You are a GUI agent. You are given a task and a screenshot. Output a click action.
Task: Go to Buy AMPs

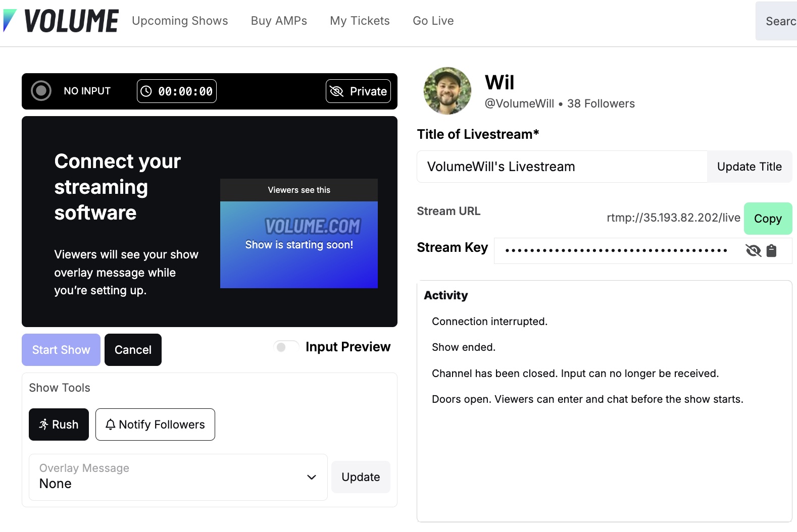pos(279,21)
